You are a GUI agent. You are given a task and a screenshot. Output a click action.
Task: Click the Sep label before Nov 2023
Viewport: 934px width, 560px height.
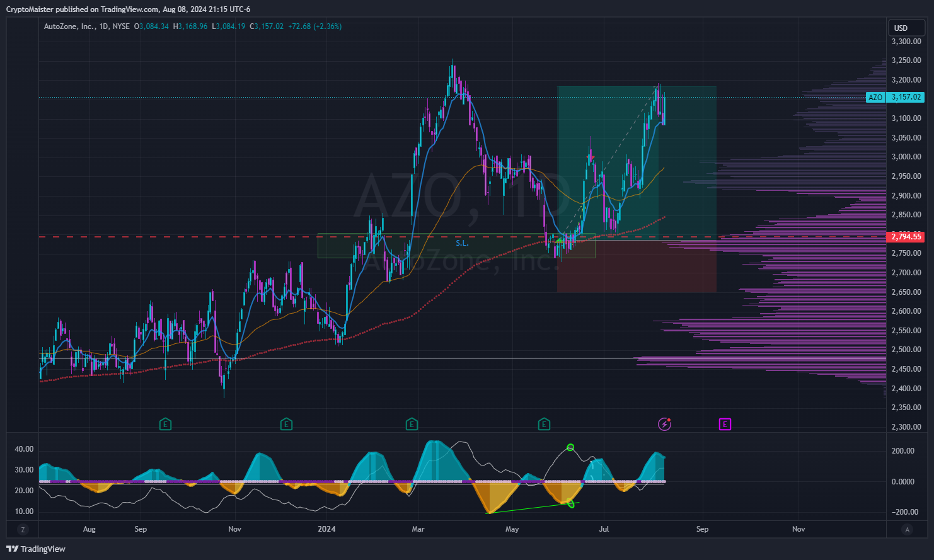(141, 529)
